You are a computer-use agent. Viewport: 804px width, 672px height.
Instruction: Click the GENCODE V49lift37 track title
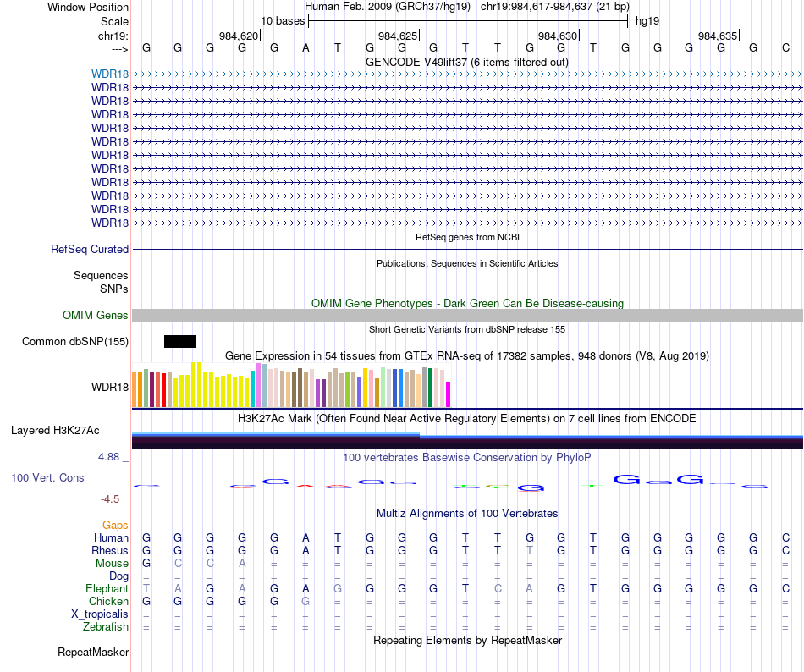tap(467, 62)
